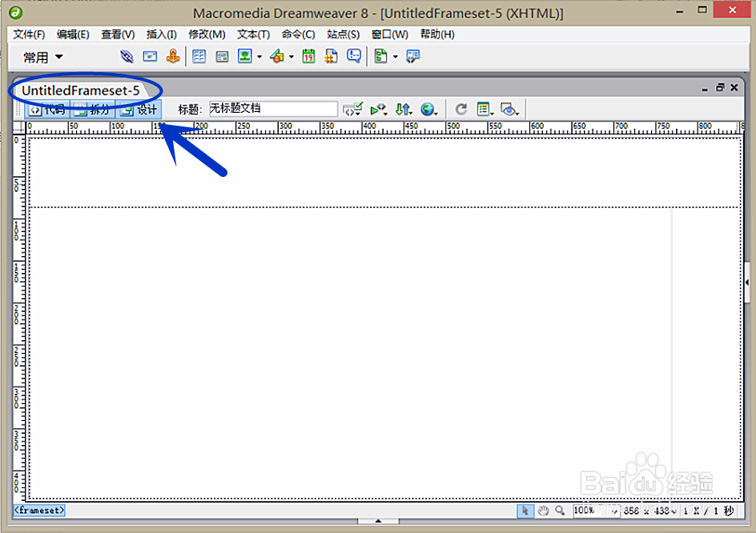Click the Image insert icon
Image resolution: width=756 pixels, height=533 pixels.
click(245, 56)
